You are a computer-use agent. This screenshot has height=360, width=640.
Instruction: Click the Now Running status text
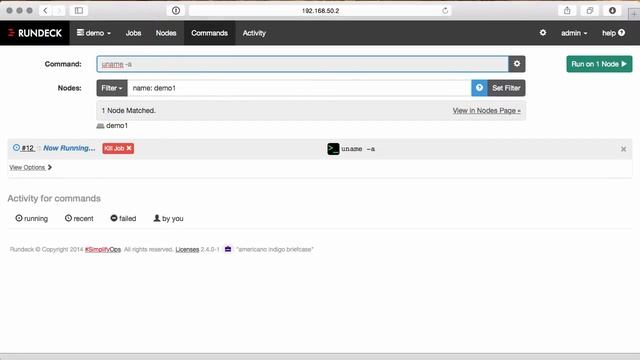click(x=69, y=148)
